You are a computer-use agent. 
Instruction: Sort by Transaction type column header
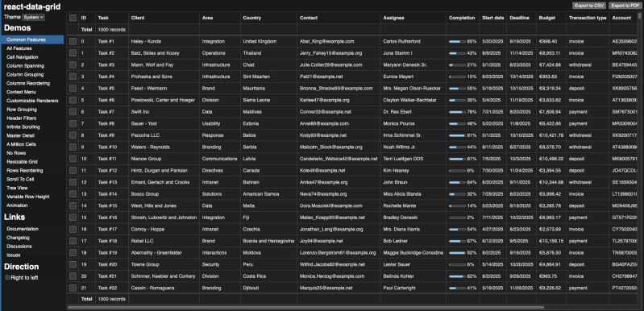point(588,18)
